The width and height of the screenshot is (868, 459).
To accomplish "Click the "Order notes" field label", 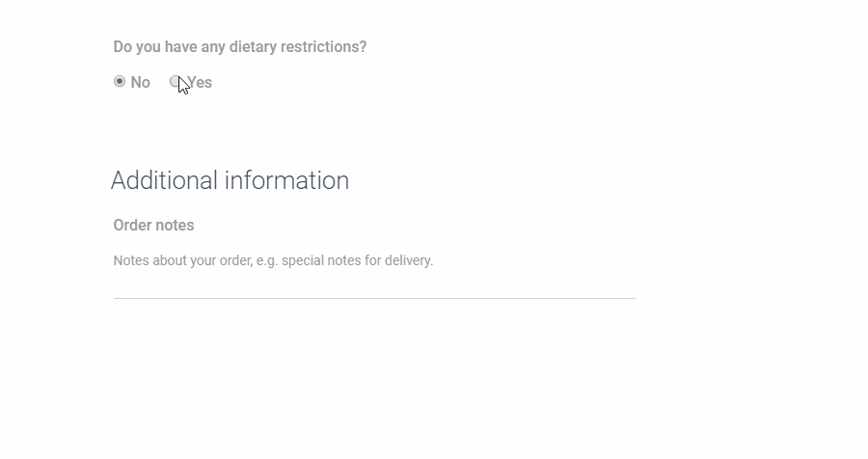I will coord(153,226).
